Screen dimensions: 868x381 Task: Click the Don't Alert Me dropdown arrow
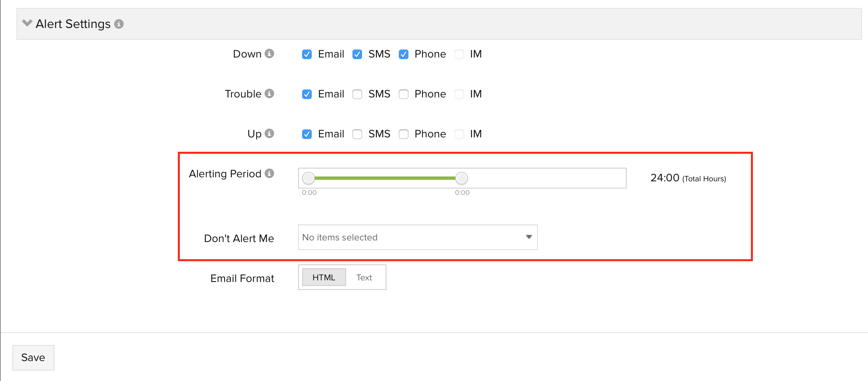(529, 237)
